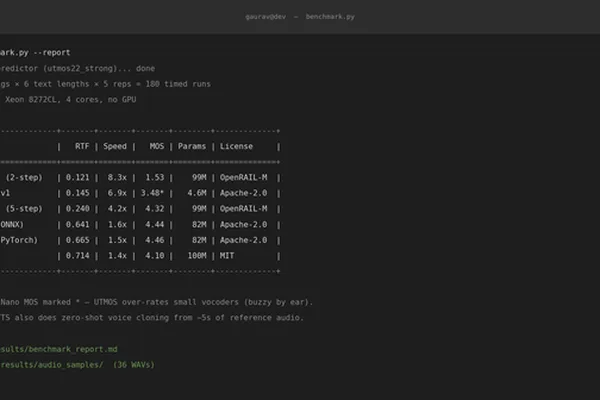Click the MIT license cell
Image resolution: width=600 pixels, height=400 pixels.
tap(227, 256)
